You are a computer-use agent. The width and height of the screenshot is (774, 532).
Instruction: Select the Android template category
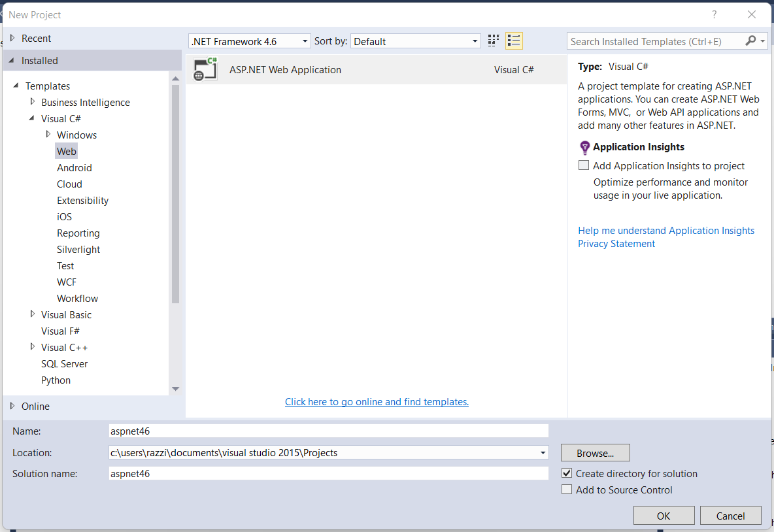(74, 168)
